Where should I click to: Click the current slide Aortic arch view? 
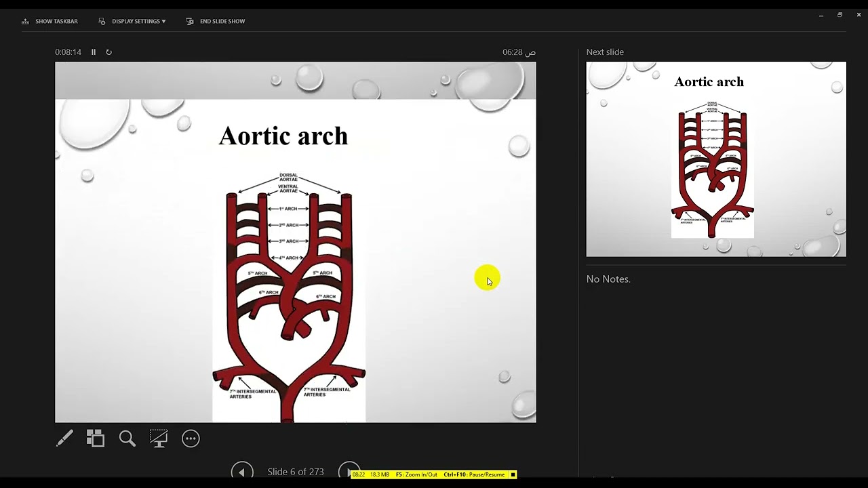[x=296, y=242]
